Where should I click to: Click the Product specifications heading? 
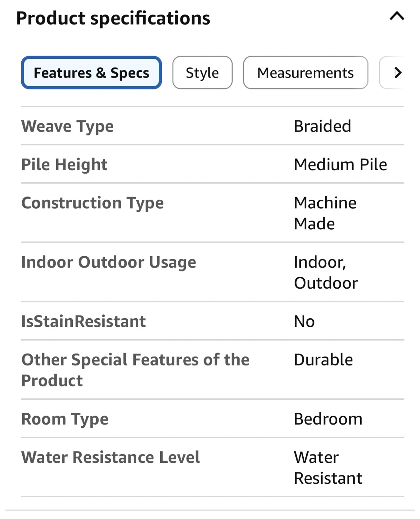(113, 18)
